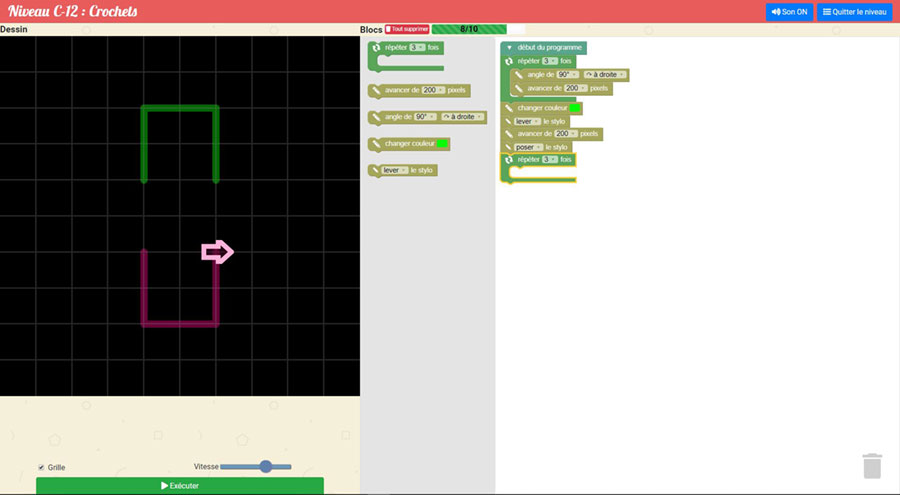Click loop icon on palette répéter block
900x495 pixels.
376,47
